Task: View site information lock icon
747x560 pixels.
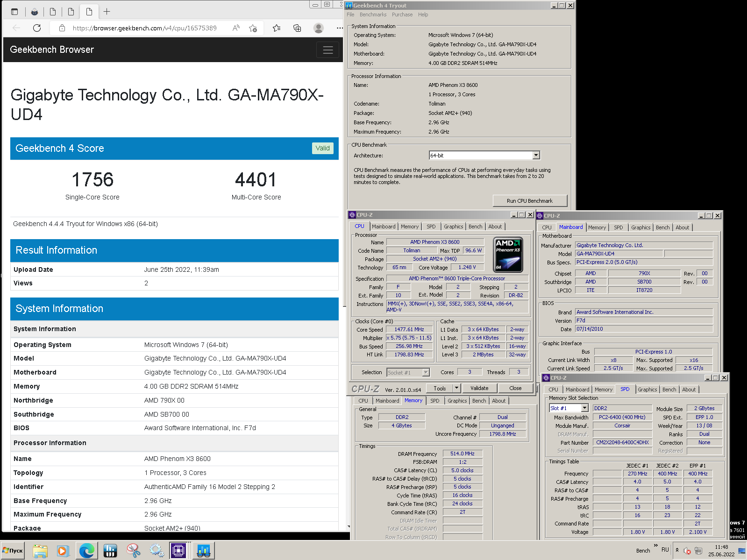Action: (x=62, y=28)
